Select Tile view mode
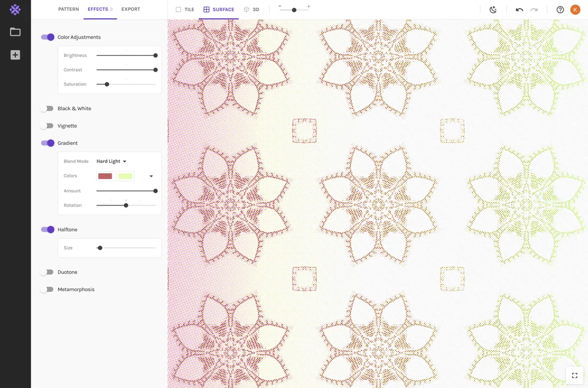Viewport: 588px width, 388px height. pyautogui.click(x=185, y=9)
